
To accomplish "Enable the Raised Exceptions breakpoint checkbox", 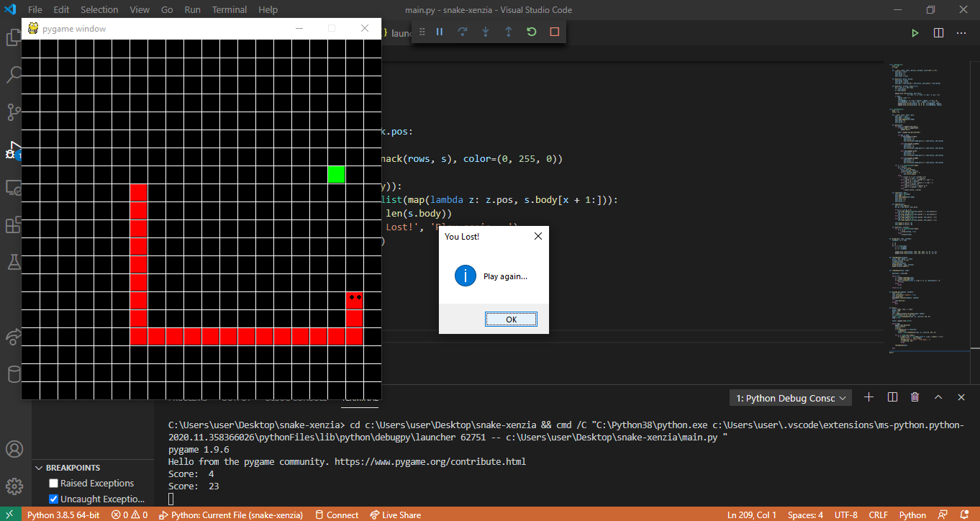I will click(x=53, y=483).
